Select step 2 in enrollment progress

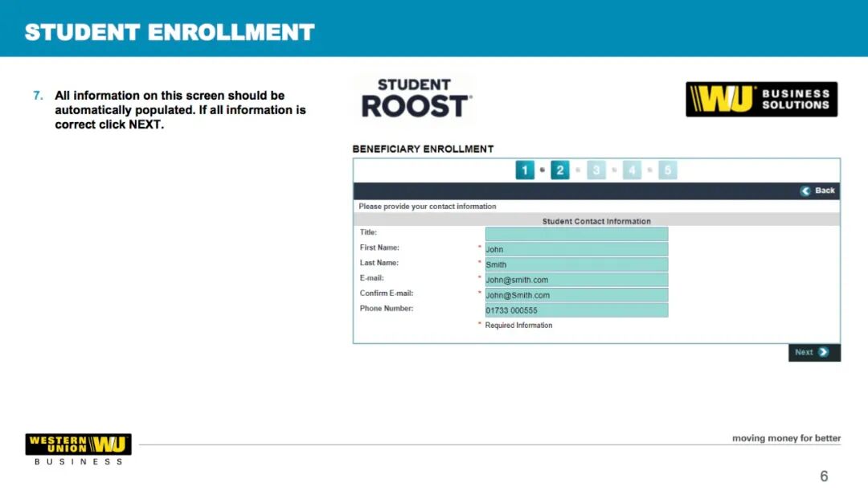pyautogui.click(x=559, y=170)
